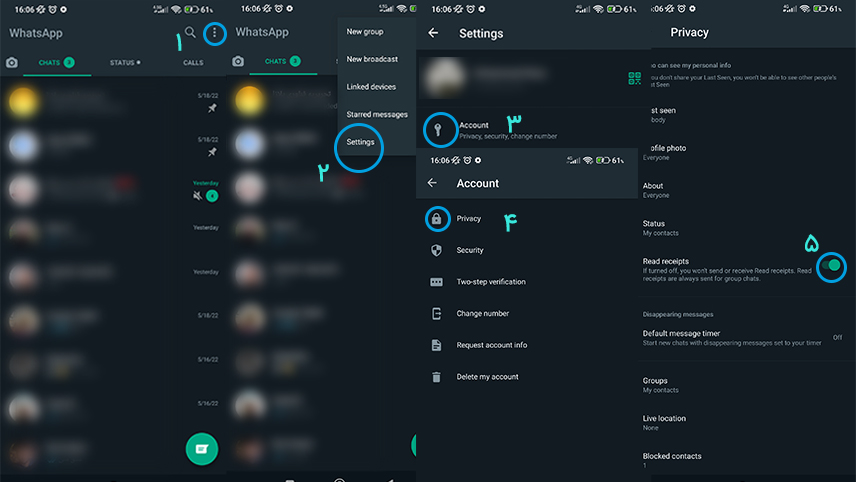Switch to the STATUS tab
856x482 pixels.
125,63
